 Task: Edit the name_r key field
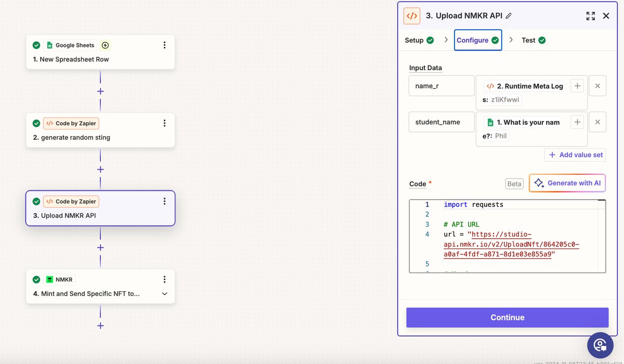coord(441,86)
